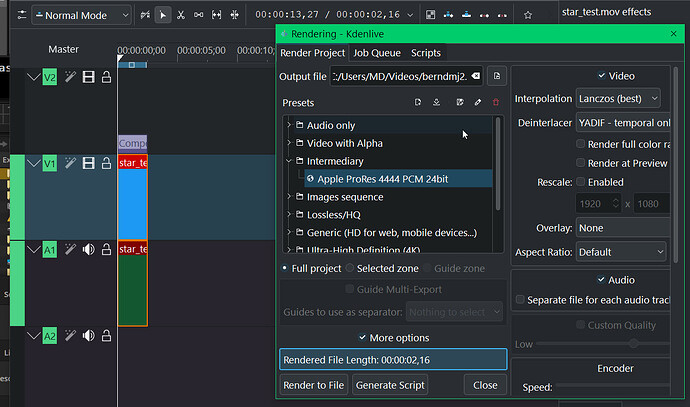Click the favorite effects star icon
Image resolution: width=690 pixels, height=407 pixels.
click(528, 15)
